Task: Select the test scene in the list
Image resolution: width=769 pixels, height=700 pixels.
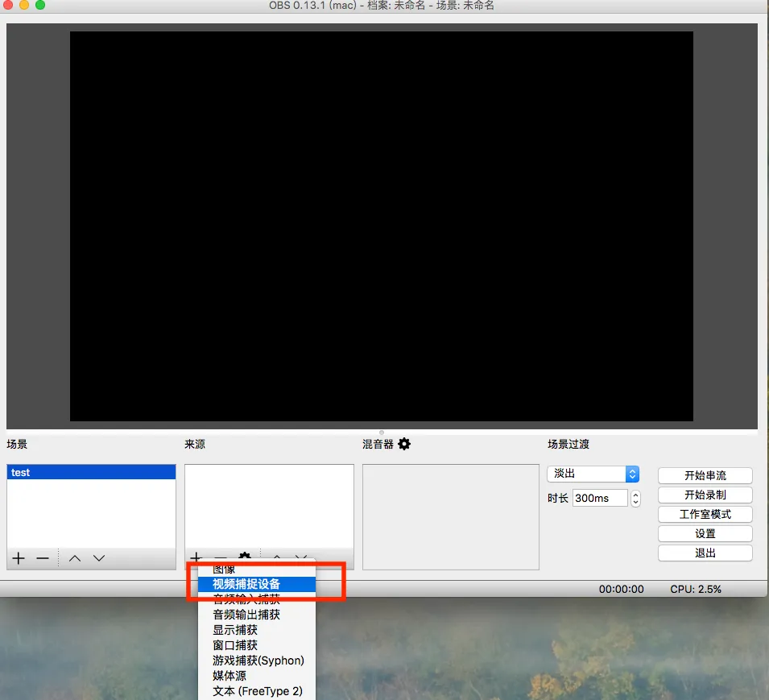Action: click(x=90, y=472)
